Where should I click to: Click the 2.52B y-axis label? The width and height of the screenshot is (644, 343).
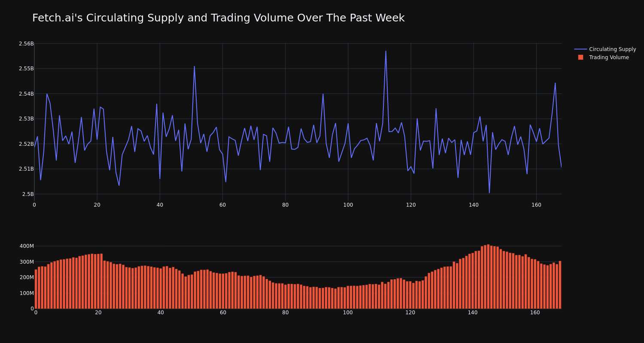tap(26, 144)
